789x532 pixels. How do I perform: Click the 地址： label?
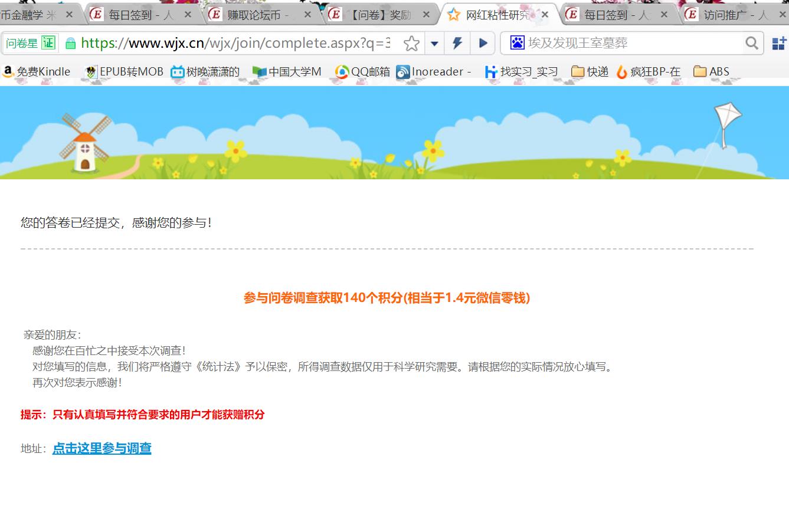tap(34, 449)
